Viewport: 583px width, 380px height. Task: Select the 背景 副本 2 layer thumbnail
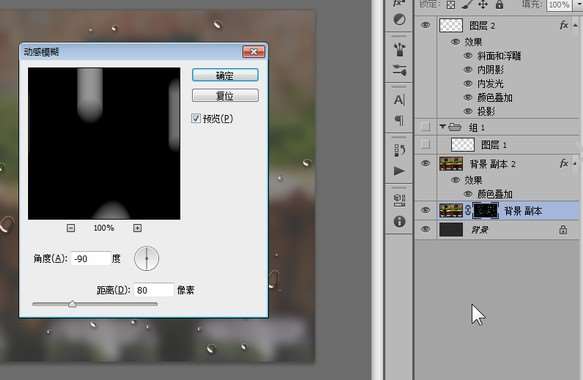coord(451,164)
